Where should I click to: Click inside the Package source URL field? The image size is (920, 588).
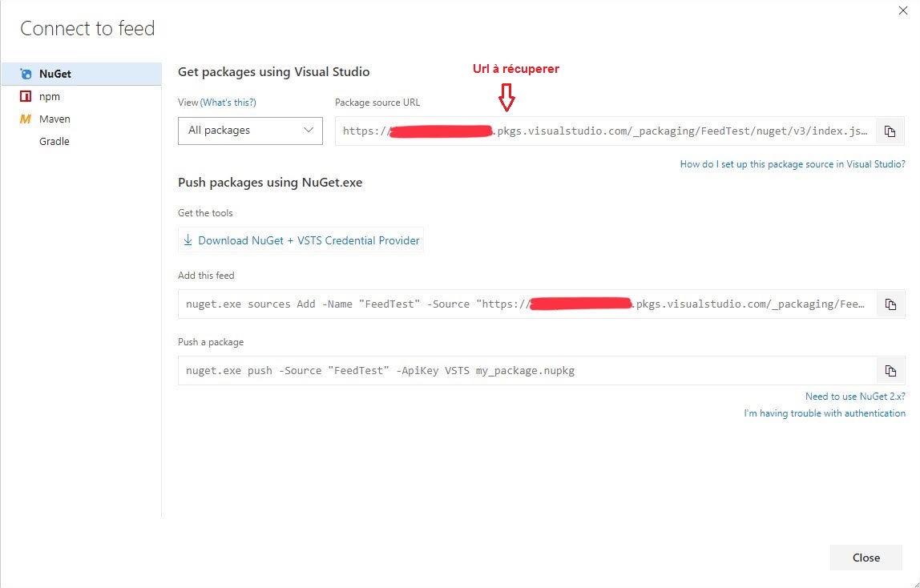click(x=605, y=131)
